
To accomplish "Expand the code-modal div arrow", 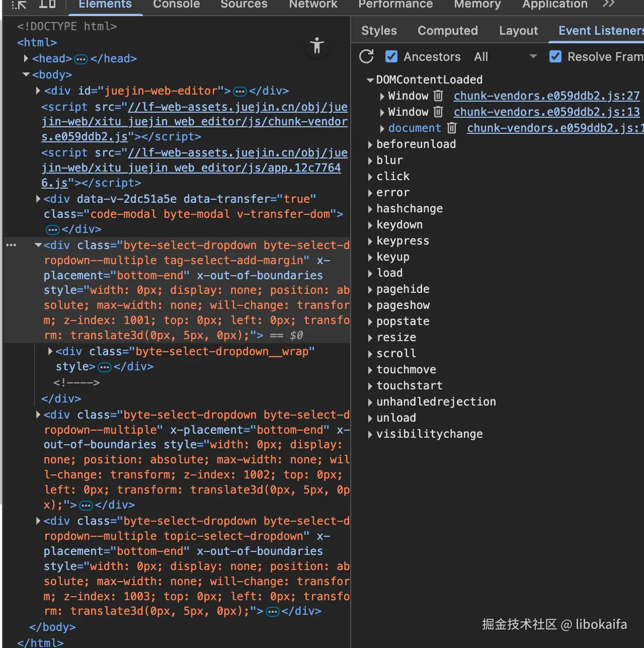I will click(x=38, y=199).
